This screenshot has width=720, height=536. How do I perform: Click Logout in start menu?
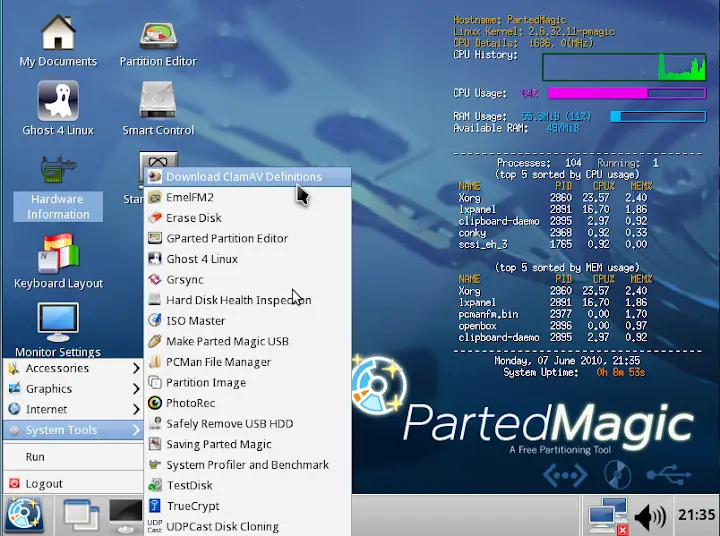(x=73, y=483)
